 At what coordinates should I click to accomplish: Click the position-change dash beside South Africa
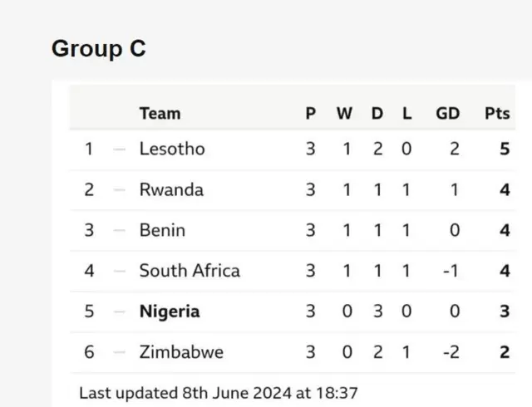click(x=120, y=271)
